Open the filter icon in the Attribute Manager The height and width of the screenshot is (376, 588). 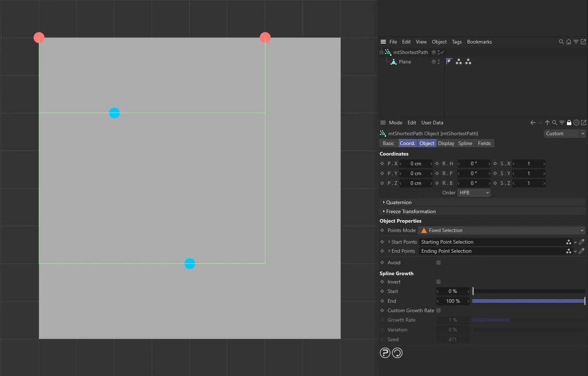click(562, 123)
